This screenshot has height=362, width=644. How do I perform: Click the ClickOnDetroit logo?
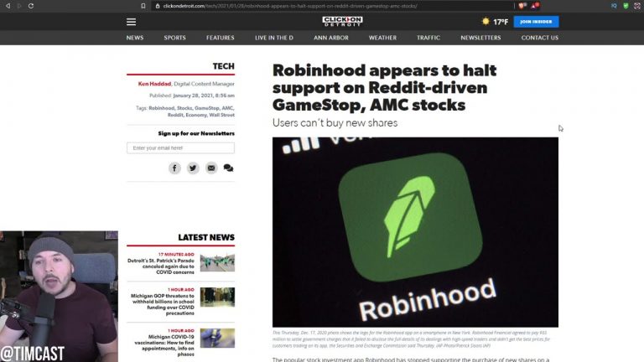[x=342, y=21]
